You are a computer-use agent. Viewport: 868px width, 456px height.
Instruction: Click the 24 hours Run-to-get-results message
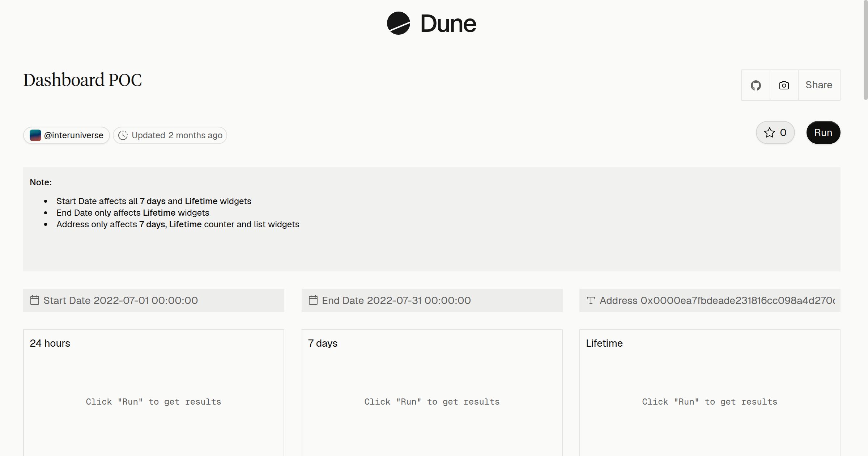click(153, 402)
